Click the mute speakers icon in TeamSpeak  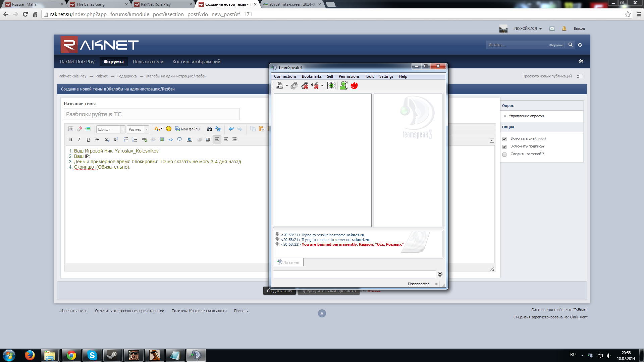(315, 86)
